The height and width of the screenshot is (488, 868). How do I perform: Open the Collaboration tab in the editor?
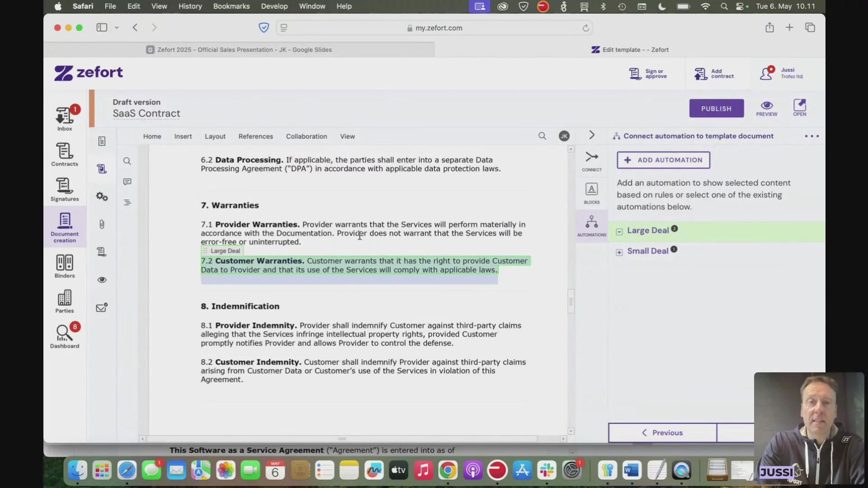(307, 136)
